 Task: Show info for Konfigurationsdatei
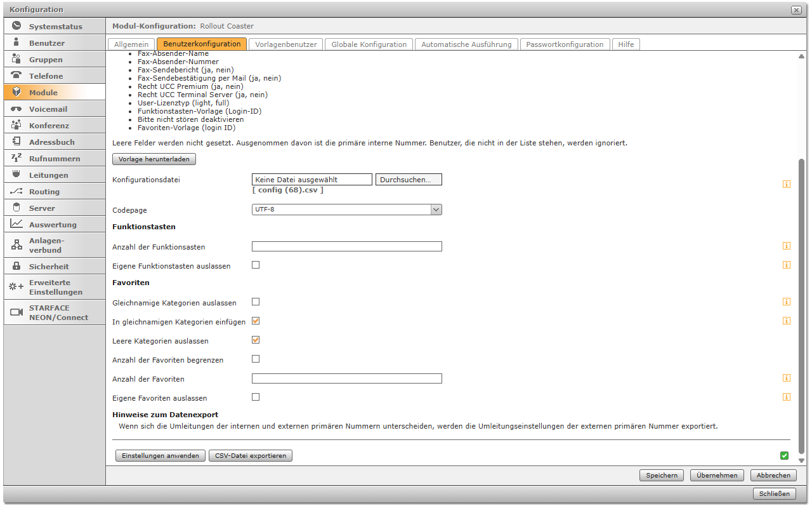pos(787,184)
